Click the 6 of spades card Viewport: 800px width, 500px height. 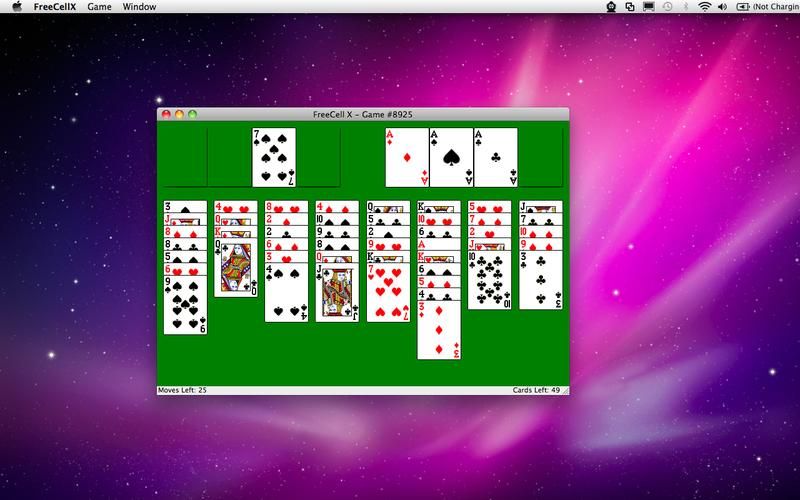tap(439, 269)
